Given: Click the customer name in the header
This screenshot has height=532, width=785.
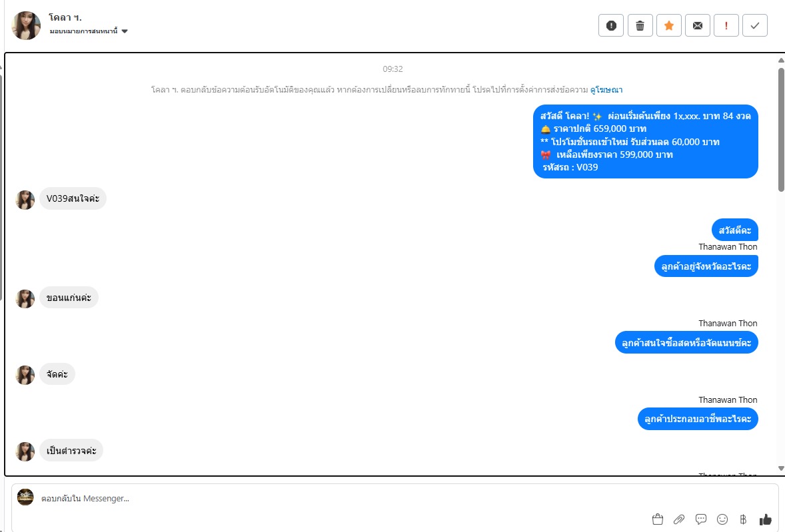Looking at the screenshot, I should tap(65, 17).
